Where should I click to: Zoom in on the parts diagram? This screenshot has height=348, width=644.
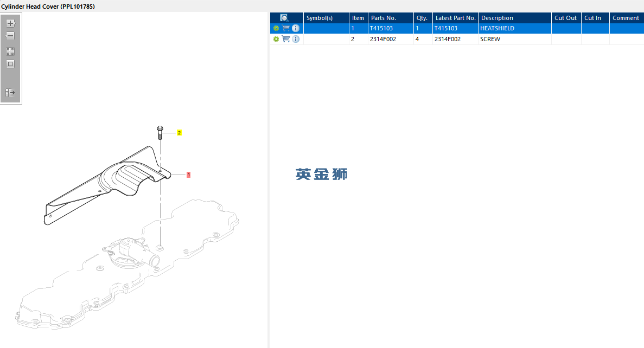[10, 23]
